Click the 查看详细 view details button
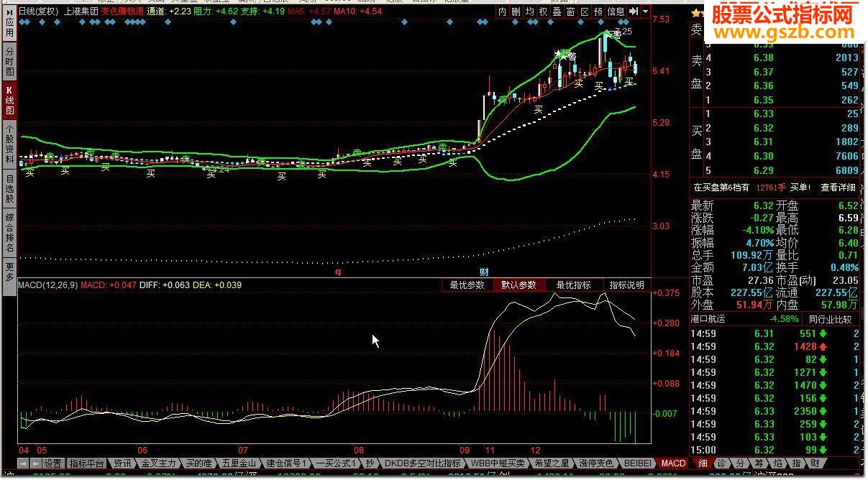The image size is (868, 480). pos(838,188)
